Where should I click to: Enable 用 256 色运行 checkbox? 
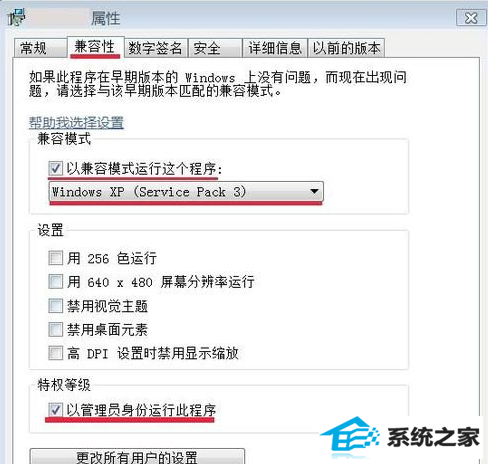55,258
